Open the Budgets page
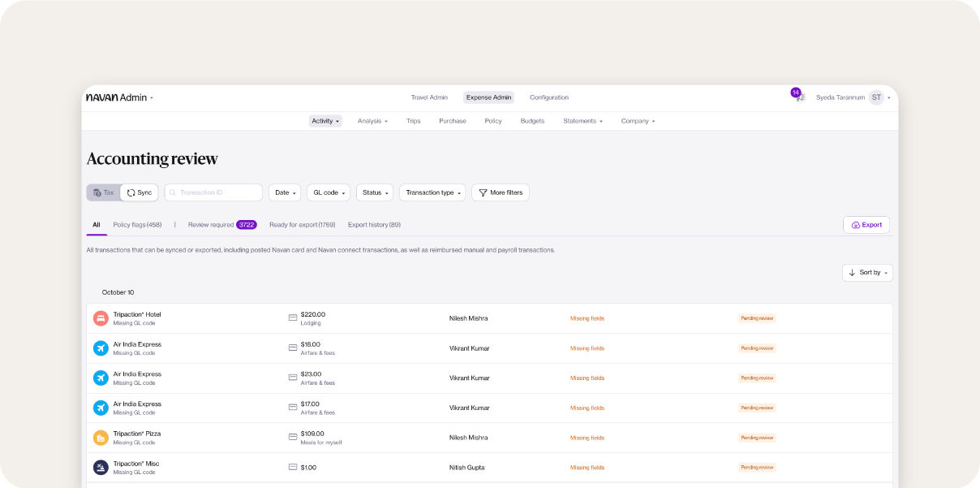Viewport: 980px width, 488px height. pos(532,121)
